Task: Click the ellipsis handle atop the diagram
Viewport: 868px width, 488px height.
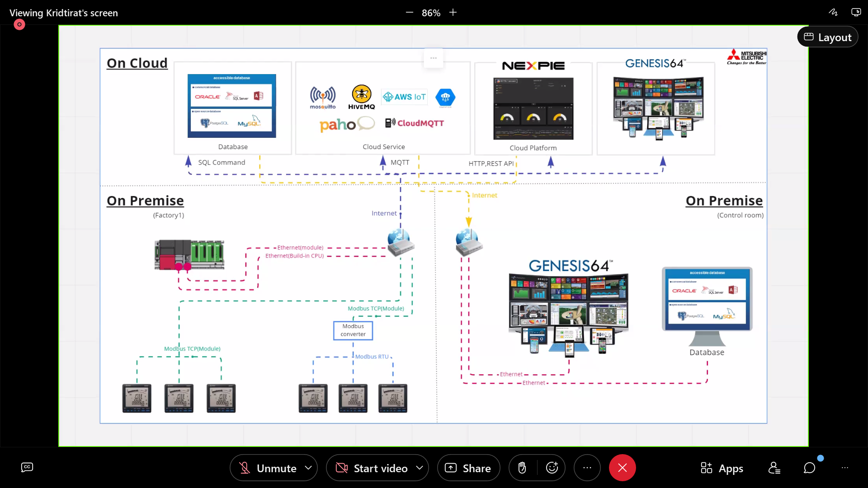Action: pyautogui.click(x=434, y=58)
